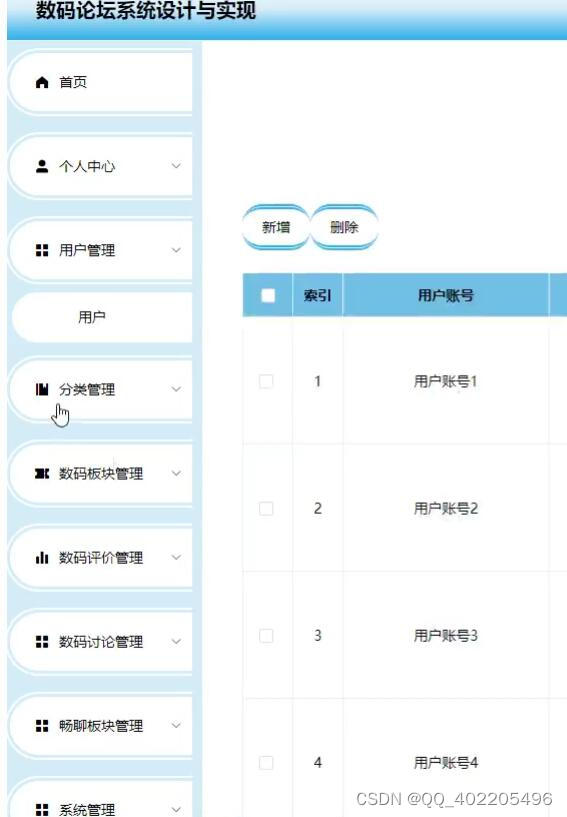Expand the 个人中心 chevron arrow
The image size is (567, 817).
(x=176, y=166)
